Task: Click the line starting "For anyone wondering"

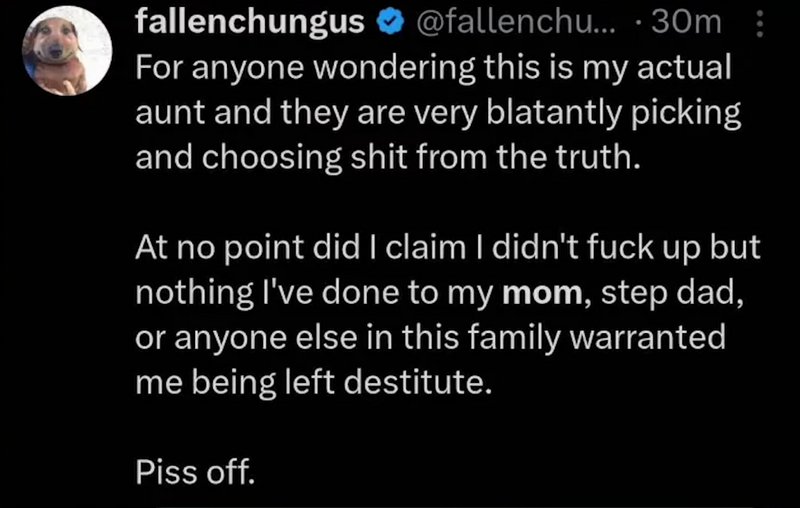Action: click(432, 69)
